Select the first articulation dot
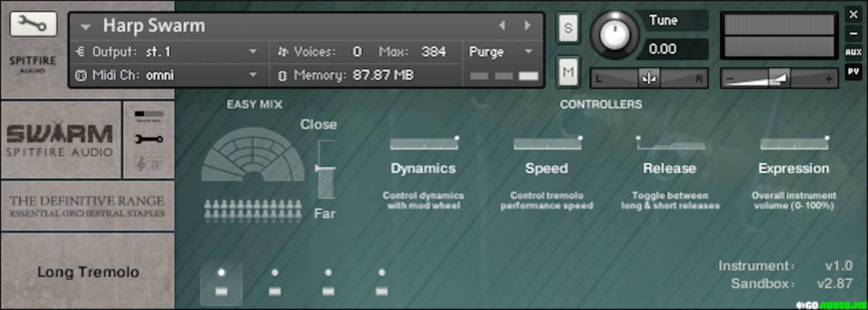The width and height of the screenshot is (868, 310). pyautogui.click(x=221, y=272)
